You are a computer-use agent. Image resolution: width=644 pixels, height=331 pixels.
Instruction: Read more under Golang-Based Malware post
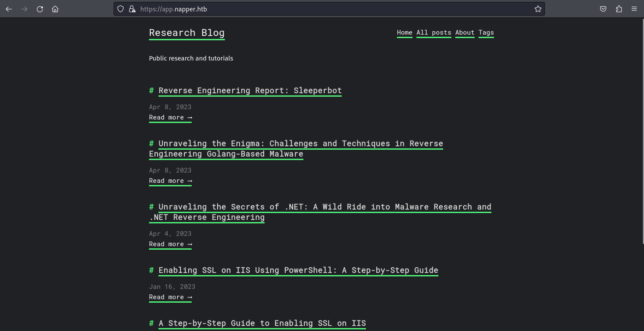tap(170, 181)
